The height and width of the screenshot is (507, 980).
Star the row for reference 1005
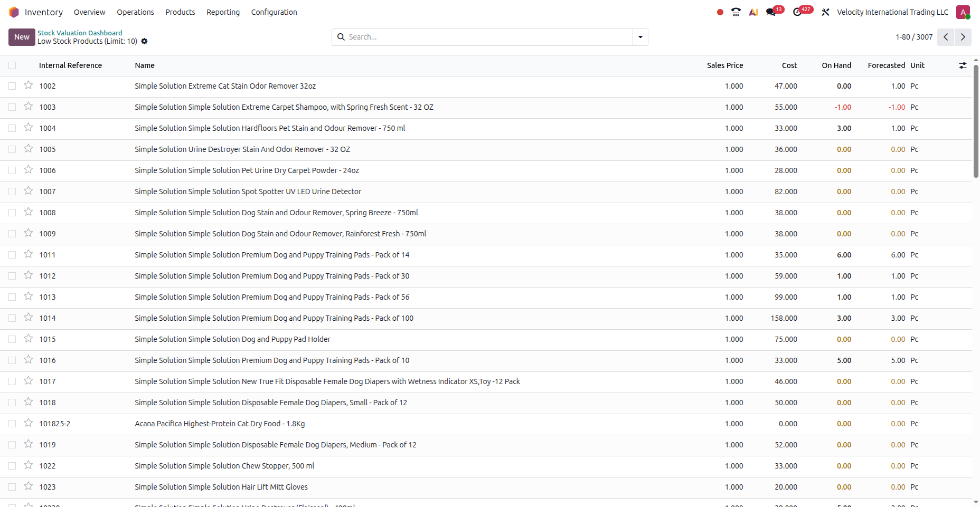pyautogui.click(x=29, y=149)
